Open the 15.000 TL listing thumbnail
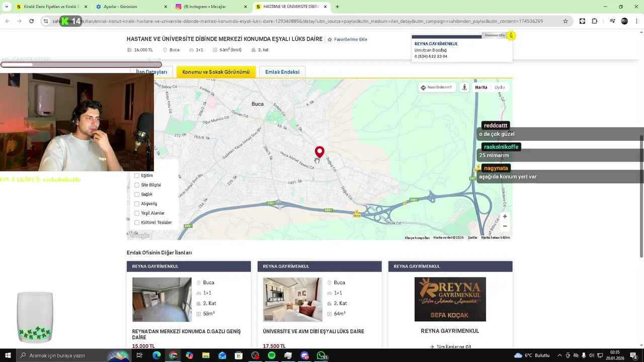Screen dimensions: 644x362 (x=162, y=299)
